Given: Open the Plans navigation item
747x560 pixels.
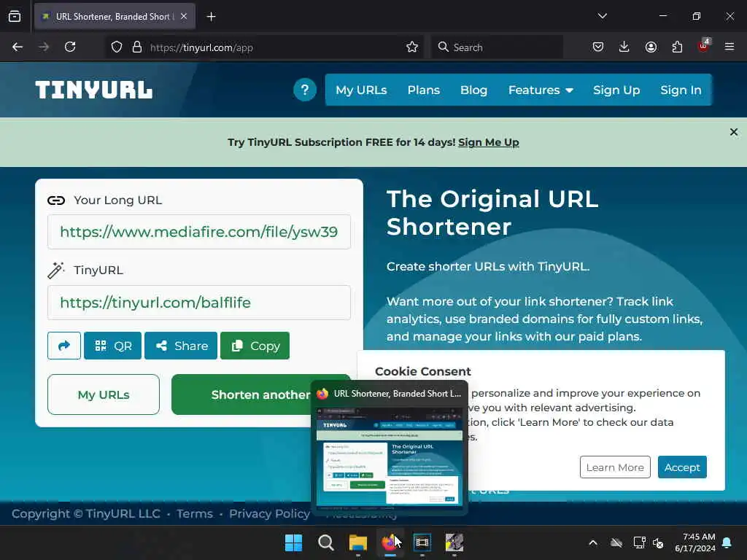Looking at the screenshot, I should 424,90.
